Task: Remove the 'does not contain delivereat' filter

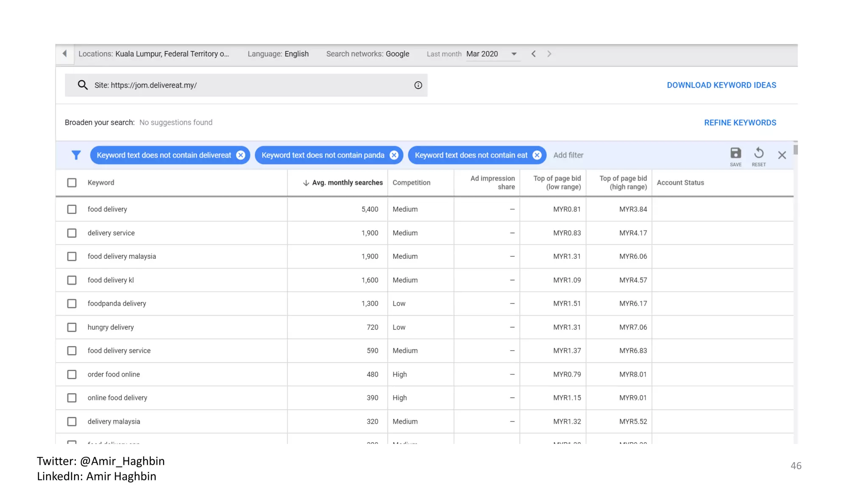Action: pos(241,155)
